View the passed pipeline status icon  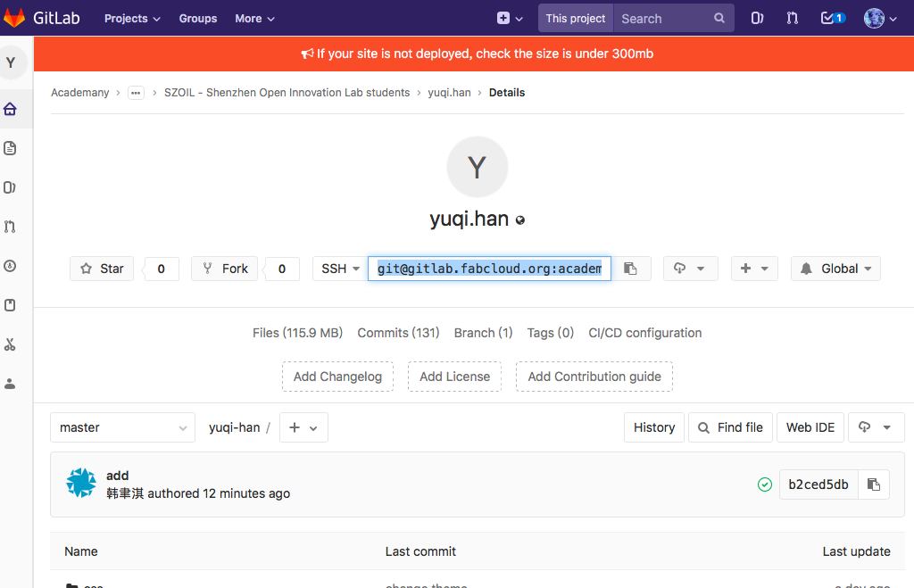pyautogui.click(x=765, y=484)
